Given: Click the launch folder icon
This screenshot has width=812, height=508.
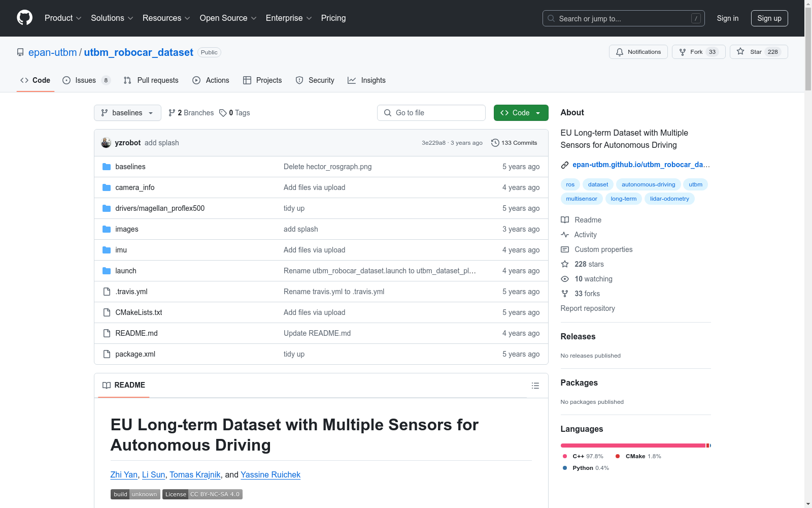Looking at the screenshot, I should (x=107, y=271).
